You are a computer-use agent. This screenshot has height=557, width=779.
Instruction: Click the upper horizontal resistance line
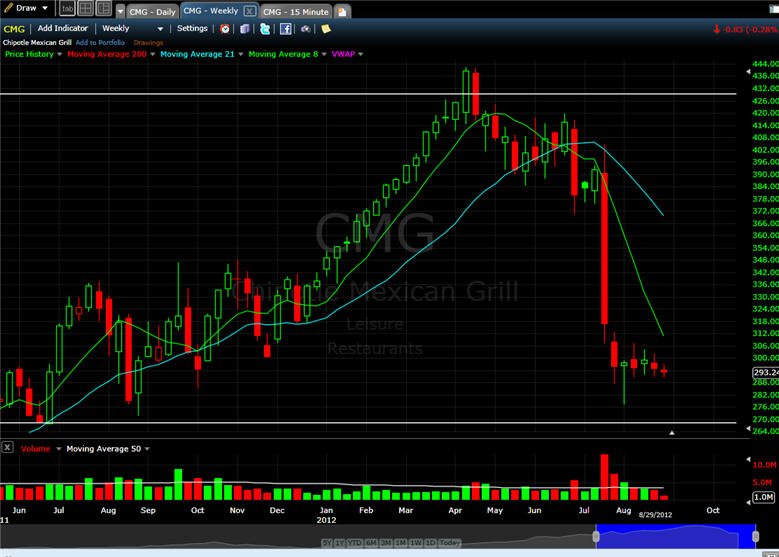(x=368, y=93)
